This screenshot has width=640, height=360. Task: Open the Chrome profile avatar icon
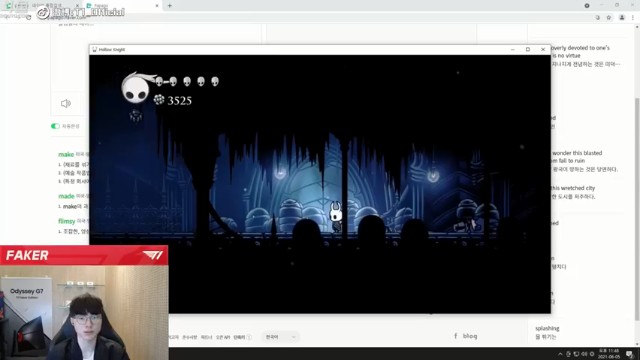(x=622, y=18)
